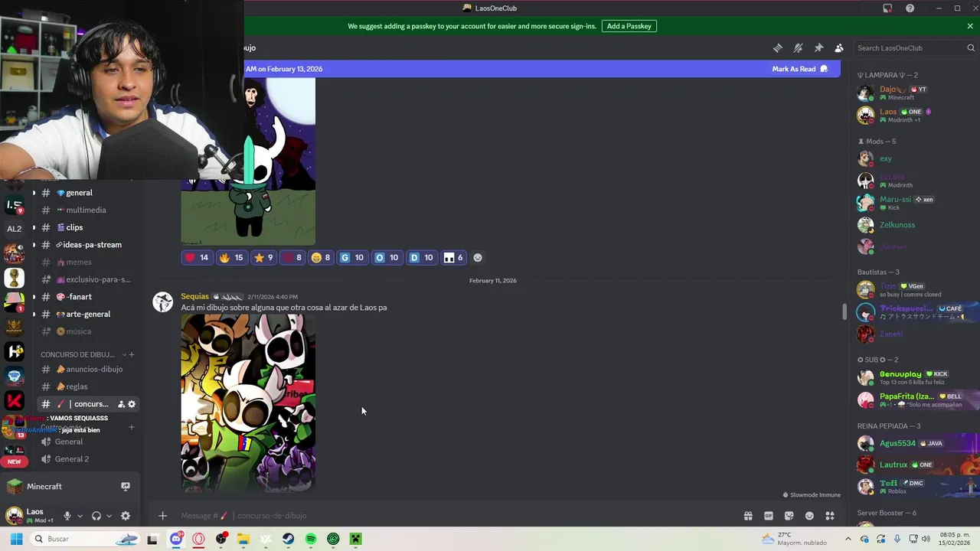
Task: Toggle notification settings bell icon
Action: tap(799, 47)
